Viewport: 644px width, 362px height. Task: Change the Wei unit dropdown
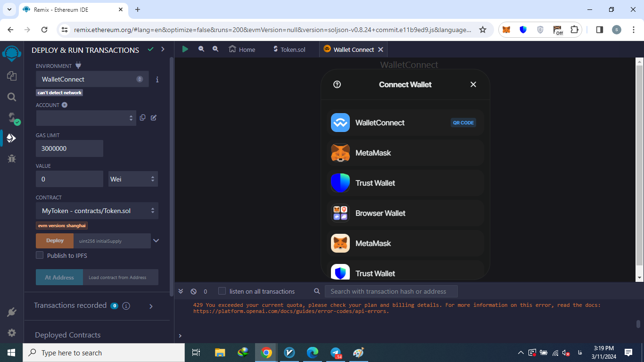133,179
